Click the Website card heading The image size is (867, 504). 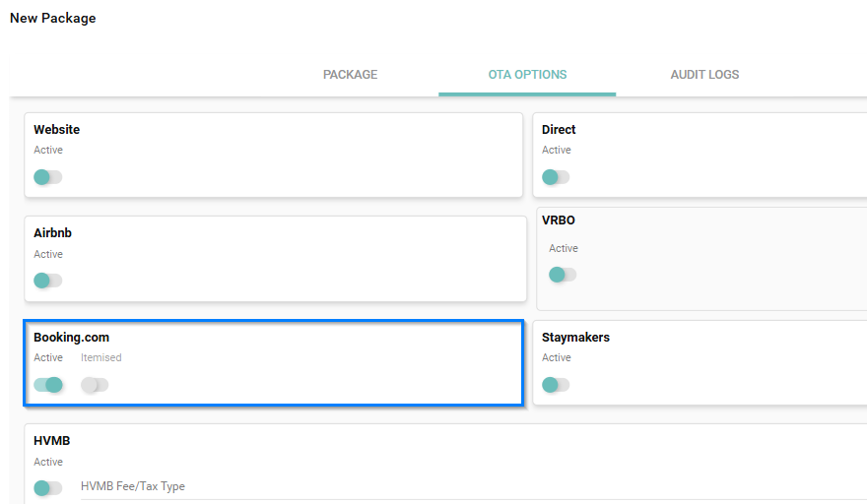(x=56, y=130)
